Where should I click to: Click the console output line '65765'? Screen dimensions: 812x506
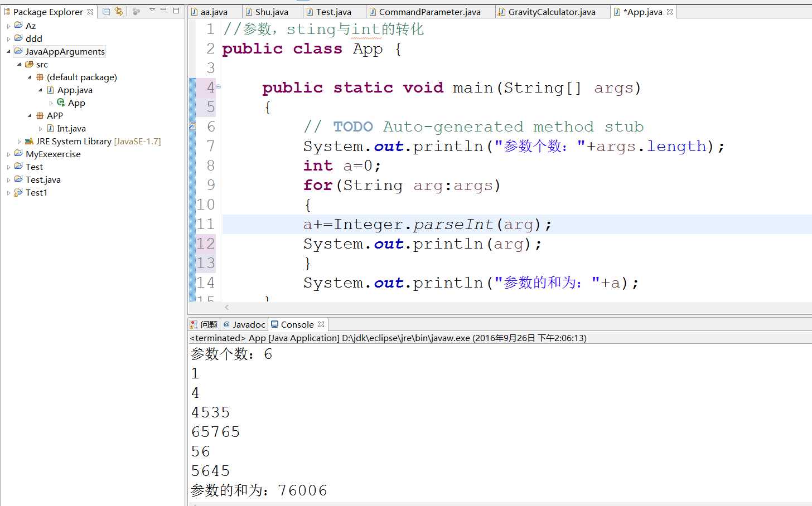215,432
